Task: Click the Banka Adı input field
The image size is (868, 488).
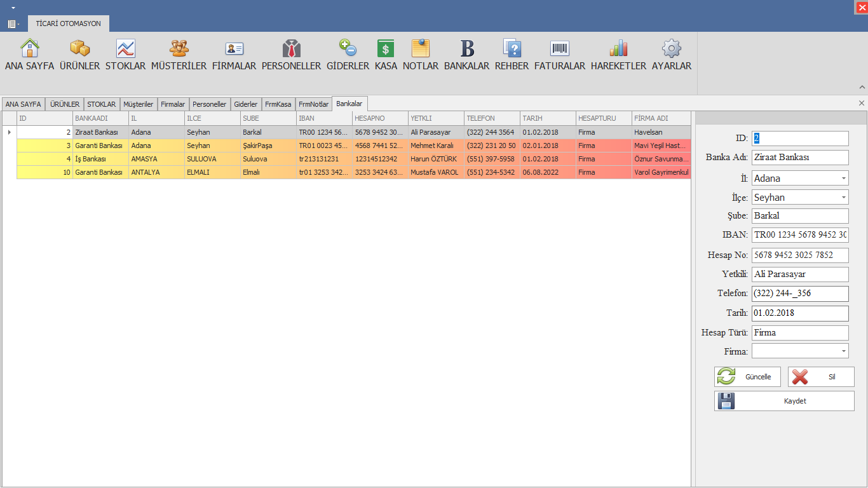Action: click(x=800, y=158)
